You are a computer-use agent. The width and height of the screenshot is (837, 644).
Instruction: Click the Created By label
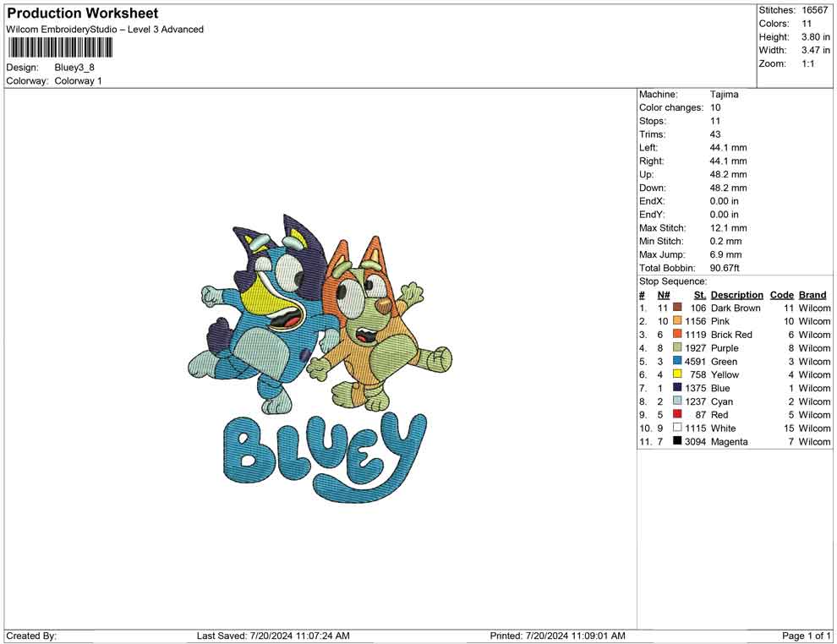click(x=31, y=636)
